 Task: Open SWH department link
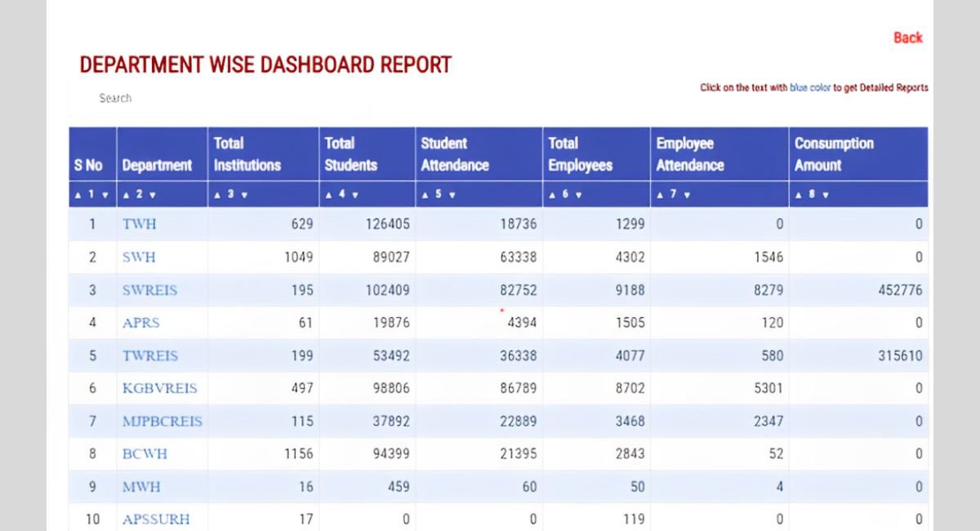139,257
